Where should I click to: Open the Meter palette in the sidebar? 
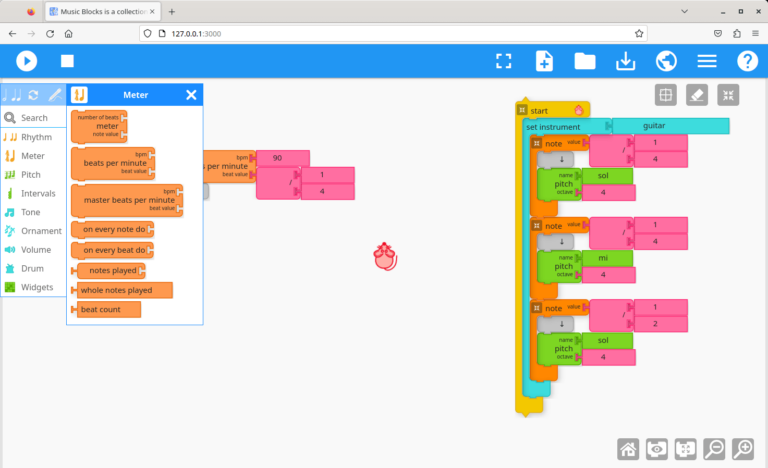point(34,156)
